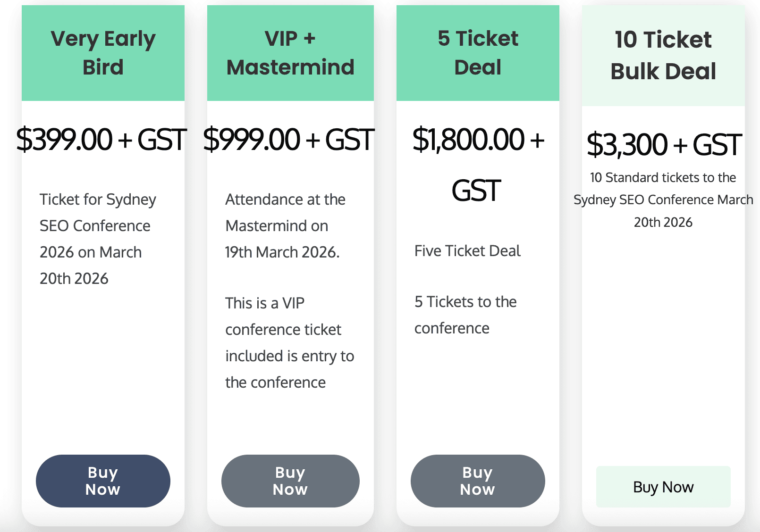Click Buy Now for 5 Ticket Deal

pos(477,481)
